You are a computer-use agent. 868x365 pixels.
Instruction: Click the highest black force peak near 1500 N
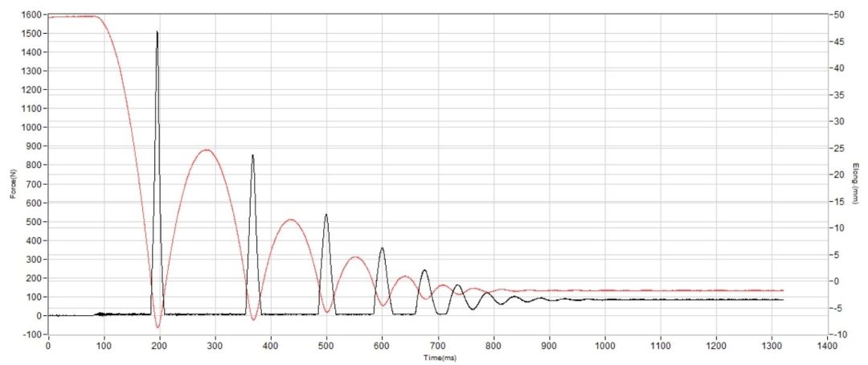click(158, 32)
